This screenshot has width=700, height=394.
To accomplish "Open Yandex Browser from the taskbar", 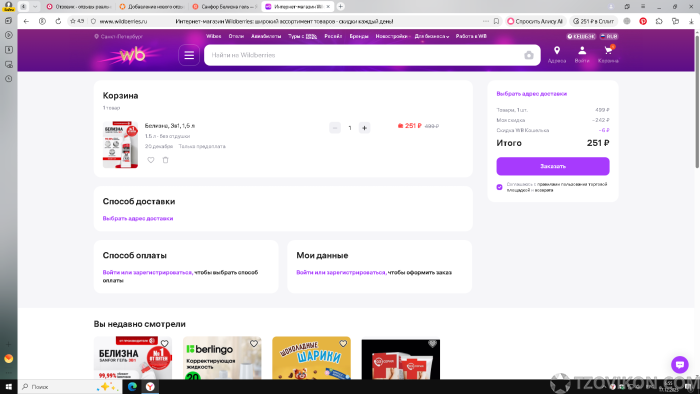I will point(150,387).
